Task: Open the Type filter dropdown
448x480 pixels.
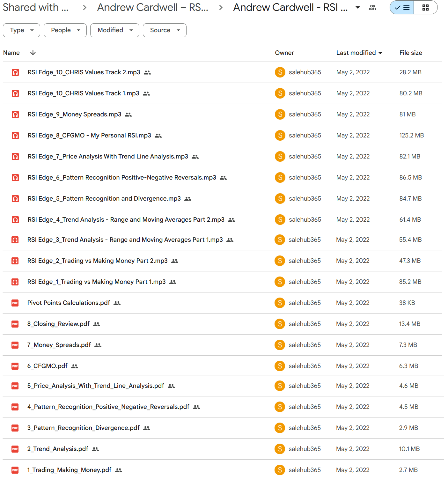Action: (21, 30)
